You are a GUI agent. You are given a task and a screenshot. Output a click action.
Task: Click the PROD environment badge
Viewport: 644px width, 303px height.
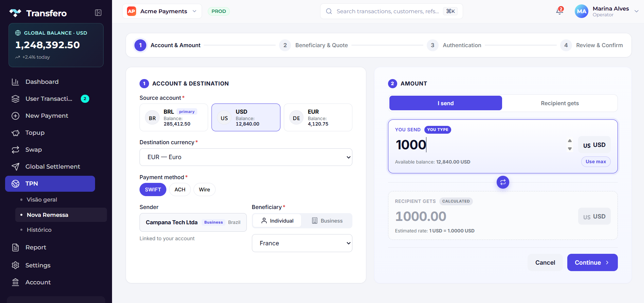219,11
